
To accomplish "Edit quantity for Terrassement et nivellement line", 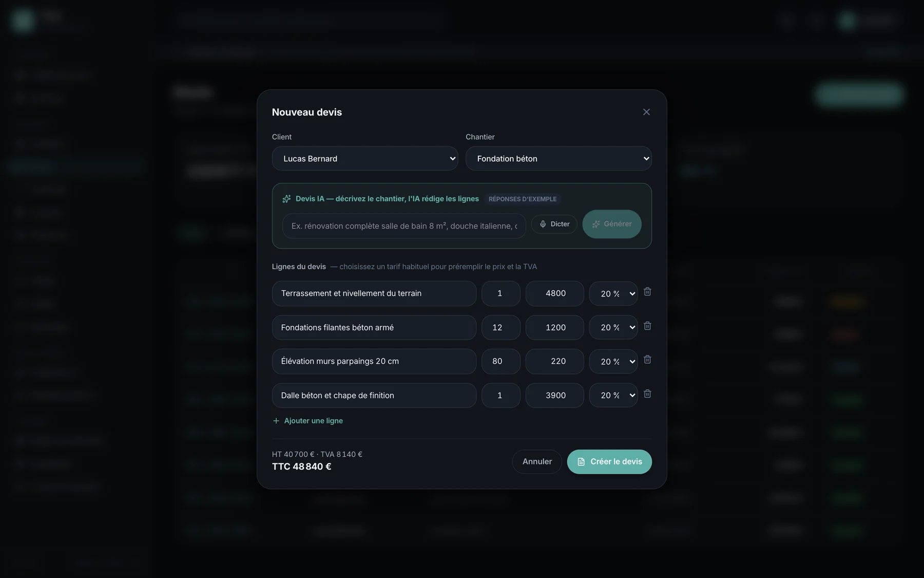I will click(501, 293).
